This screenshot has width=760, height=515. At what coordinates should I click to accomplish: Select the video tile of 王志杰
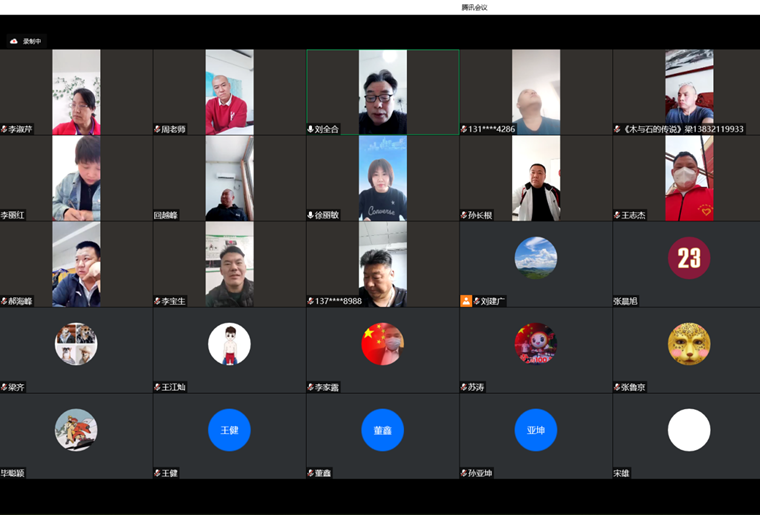(689, 177)
